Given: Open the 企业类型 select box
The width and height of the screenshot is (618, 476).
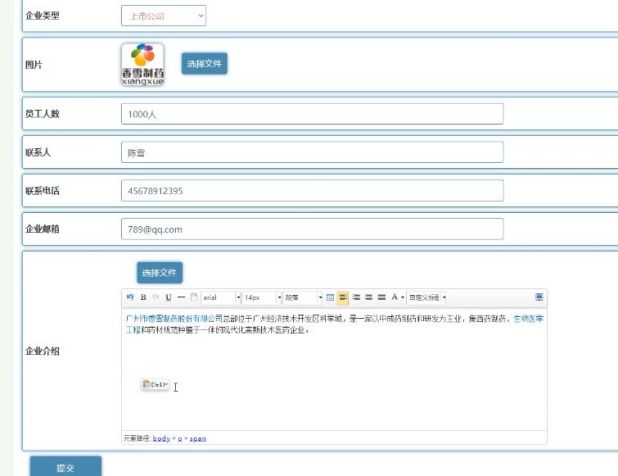Looking at the screenshot, I should click(x=164, y=16).
